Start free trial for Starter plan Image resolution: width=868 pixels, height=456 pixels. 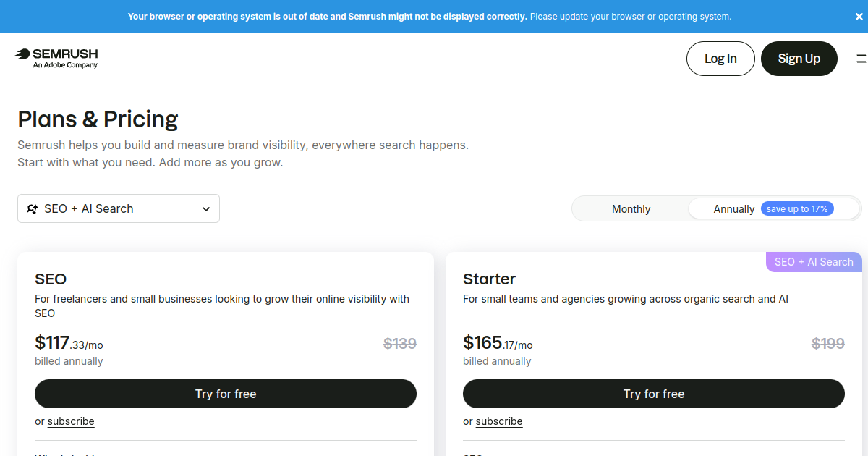(654, 394)
